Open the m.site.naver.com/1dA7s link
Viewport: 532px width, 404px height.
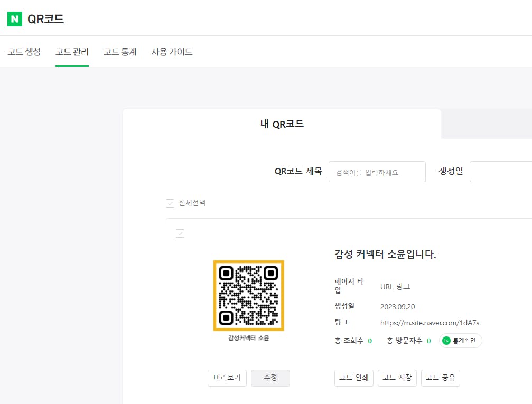[430, 323]
